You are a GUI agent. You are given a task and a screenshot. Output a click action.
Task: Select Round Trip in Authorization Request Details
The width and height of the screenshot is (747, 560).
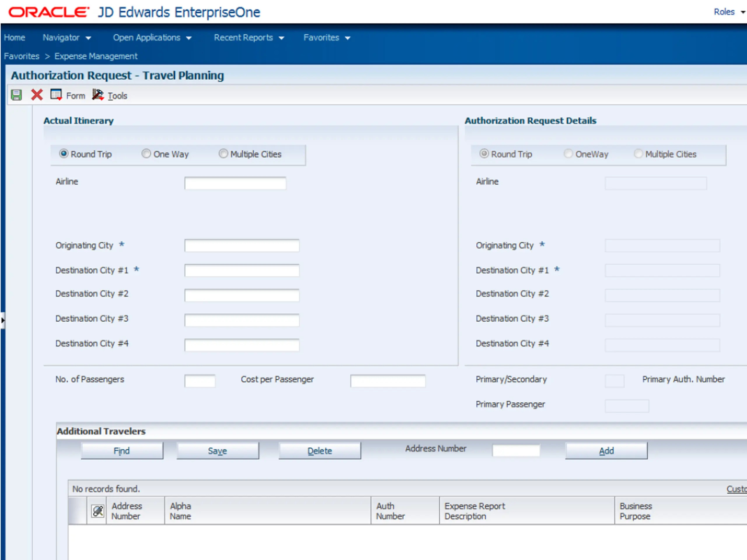tap(484, 154)
